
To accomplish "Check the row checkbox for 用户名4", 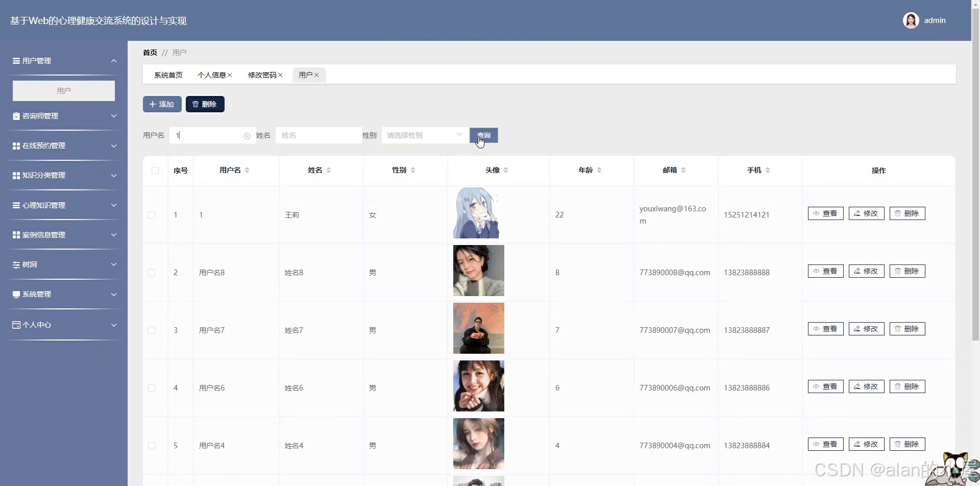I will point(152,446).
